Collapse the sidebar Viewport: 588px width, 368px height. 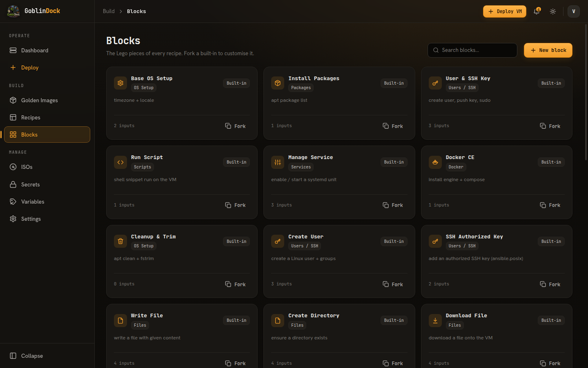47,356
